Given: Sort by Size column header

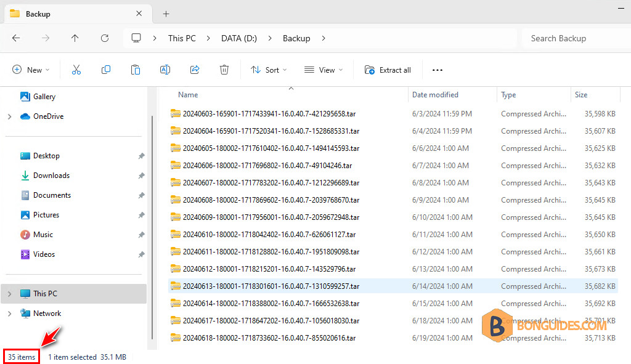Looking at the screenshot, I should tap(580, 95).
